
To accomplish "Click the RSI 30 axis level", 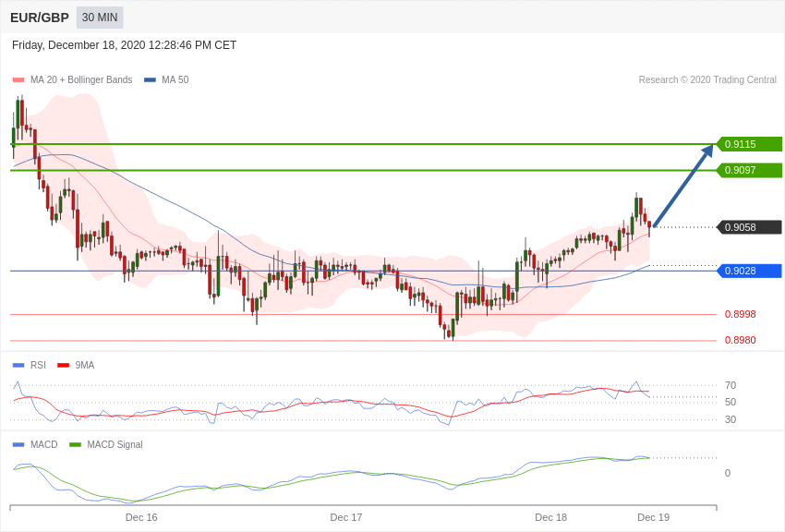I will (731, 419).
